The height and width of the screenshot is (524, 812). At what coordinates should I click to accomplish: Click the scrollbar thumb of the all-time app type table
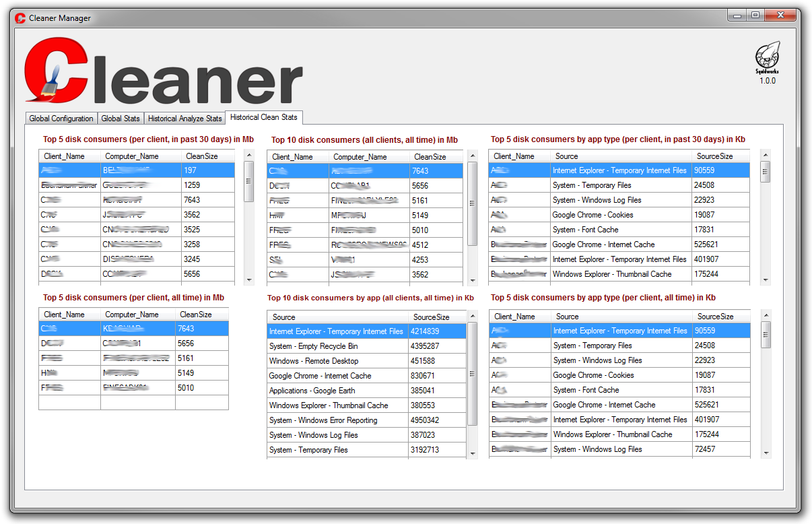tap(766, 335)
